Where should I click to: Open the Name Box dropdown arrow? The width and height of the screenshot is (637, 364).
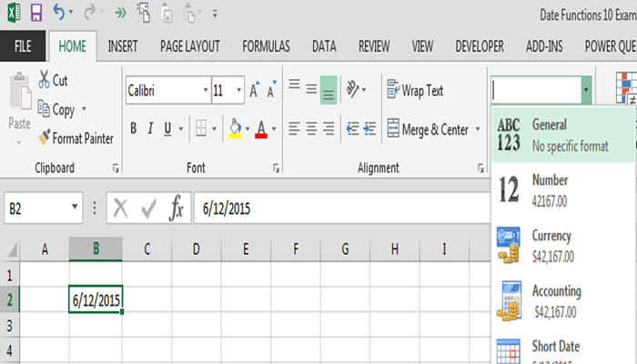[x=75, y=207]
